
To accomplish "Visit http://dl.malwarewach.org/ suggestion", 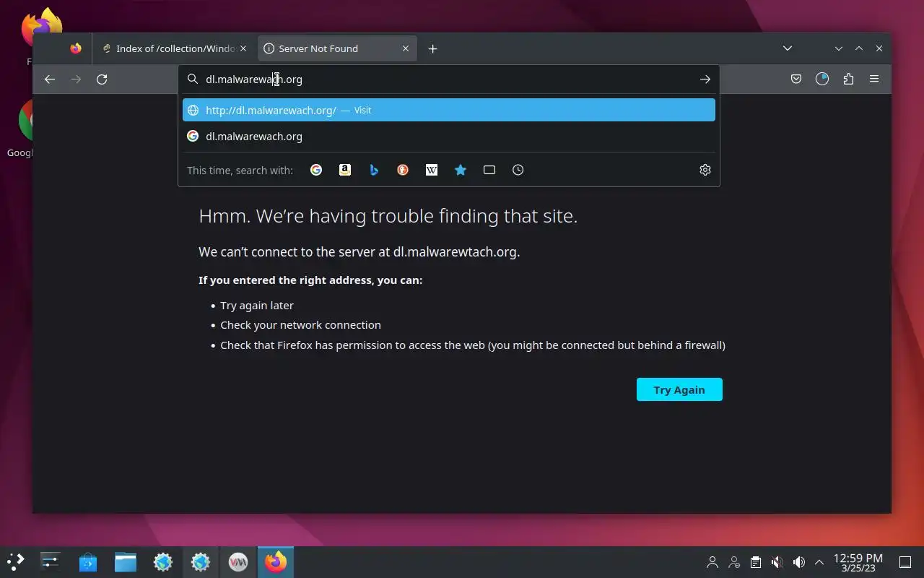I will [x=449, y=110].
